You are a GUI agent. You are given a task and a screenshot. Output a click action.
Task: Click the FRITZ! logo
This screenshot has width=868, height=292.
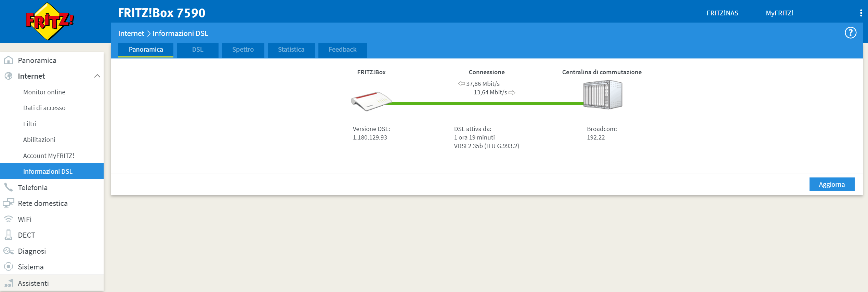point(50,21)
